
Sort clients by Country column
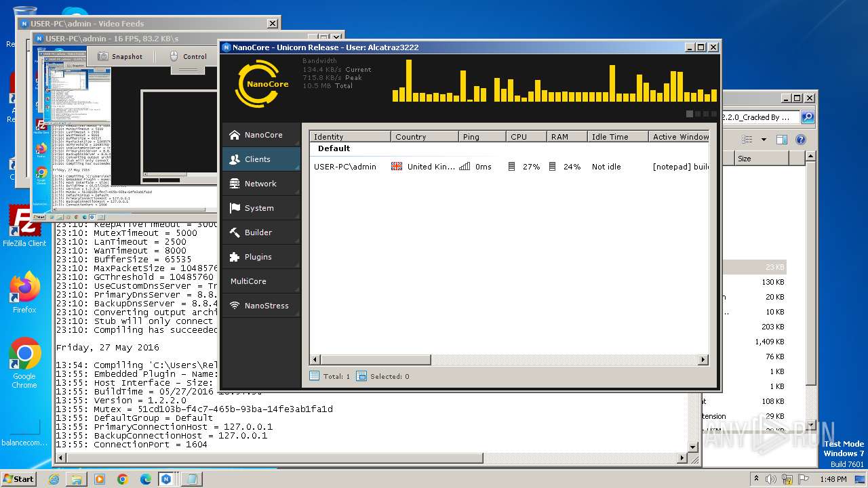click(x=425, y=137)
